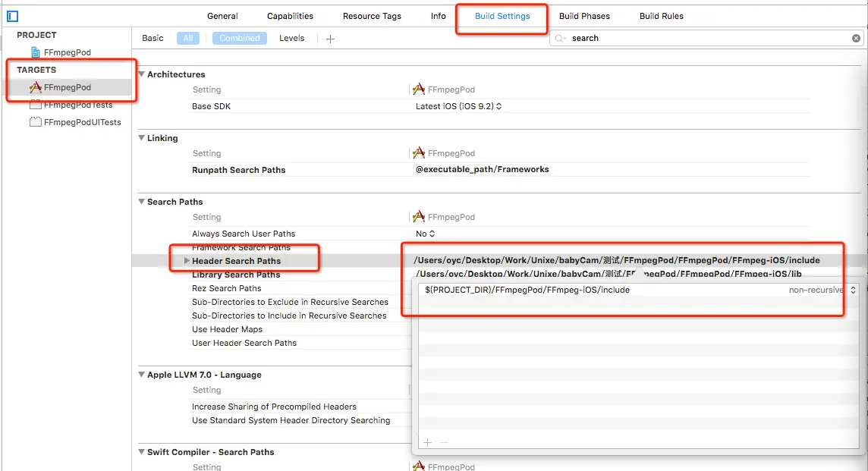This screenshot has width=868, height=471.
Task: Switch to Combined view
Action: click(x=240, y=38)
